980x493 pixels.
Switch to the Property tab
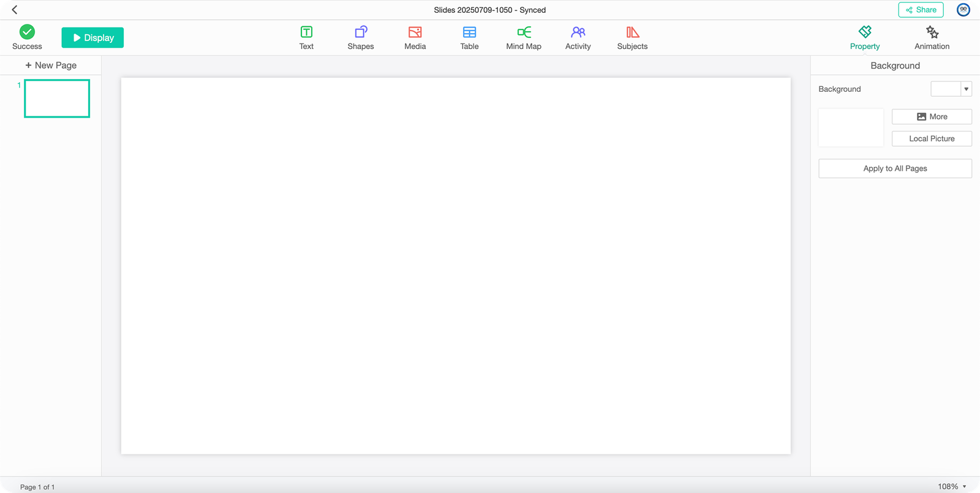pos(864,37)
